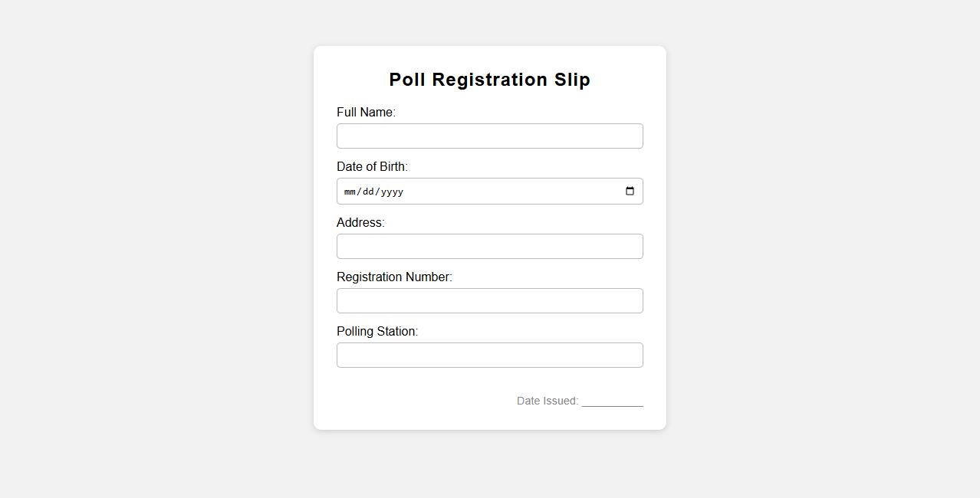The image size is (980, 498).
Task: Select the Polling Station text box
Action: [489, 355]
